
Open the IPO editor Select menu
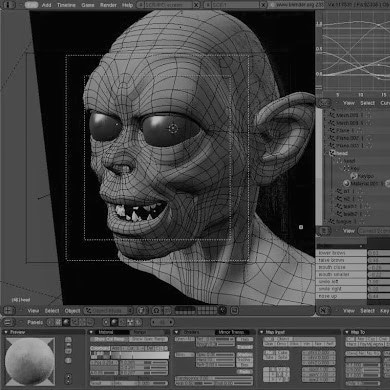[x=367, y=103]
